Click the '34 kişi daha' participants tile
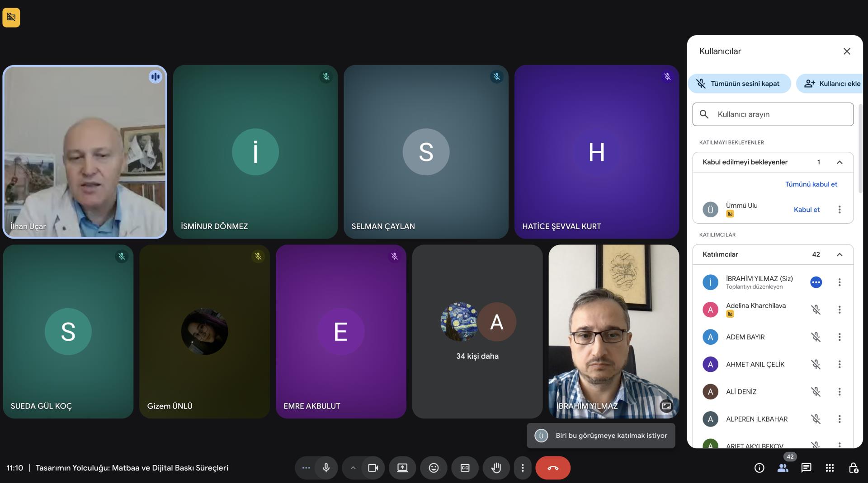This screenshot has width=868, height=483. click(x=477, y=332)
